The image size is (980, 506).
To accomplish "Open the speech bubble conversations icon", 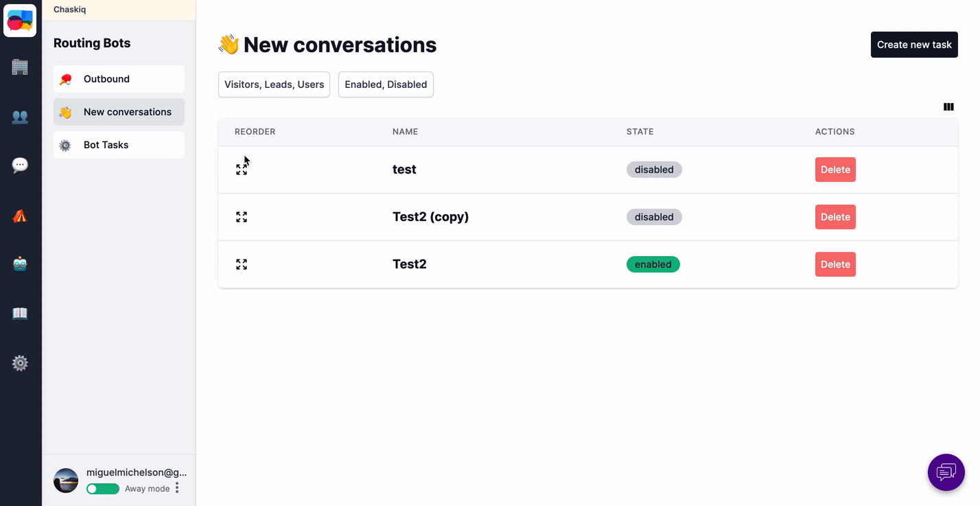I will pos(20,165).
